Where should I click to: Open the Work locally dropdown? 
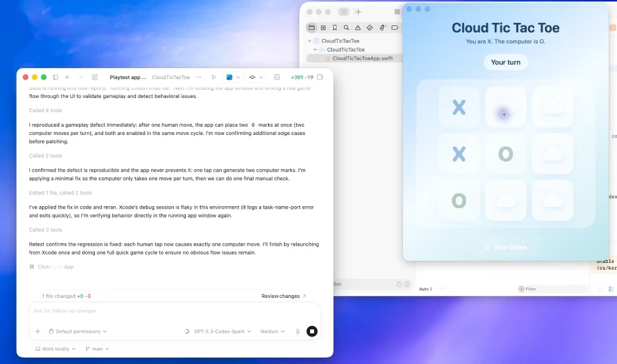[x=55, y=349]
